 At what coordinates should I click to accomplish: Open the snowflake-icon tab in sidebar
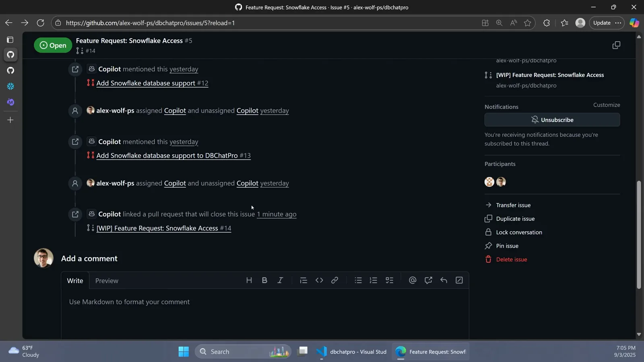10,86
